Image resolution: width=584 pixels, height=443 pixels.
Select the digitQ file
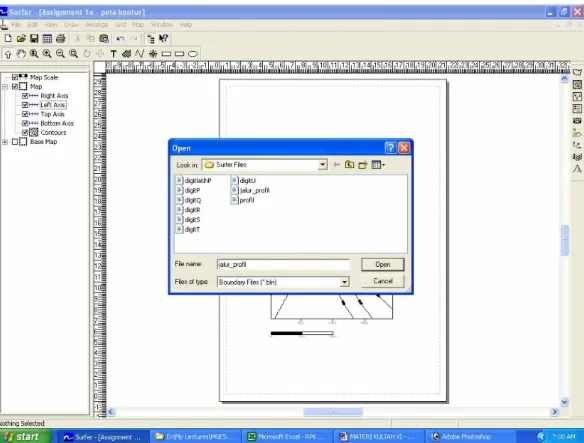pos(188,200)
